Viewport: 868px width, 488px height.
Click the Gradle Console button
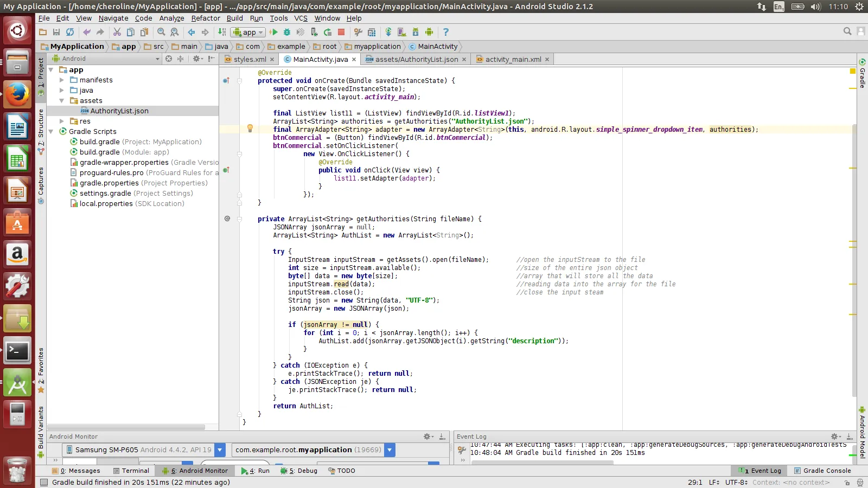[822, 471]
